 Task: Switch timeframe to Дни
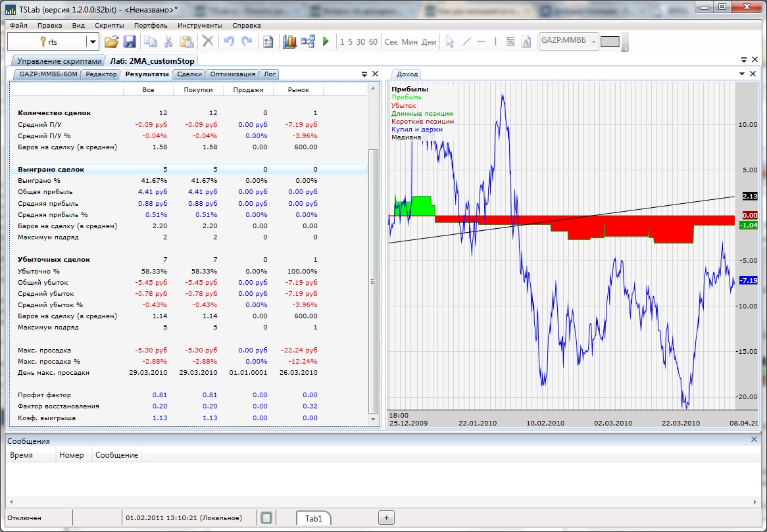[429, 42]
